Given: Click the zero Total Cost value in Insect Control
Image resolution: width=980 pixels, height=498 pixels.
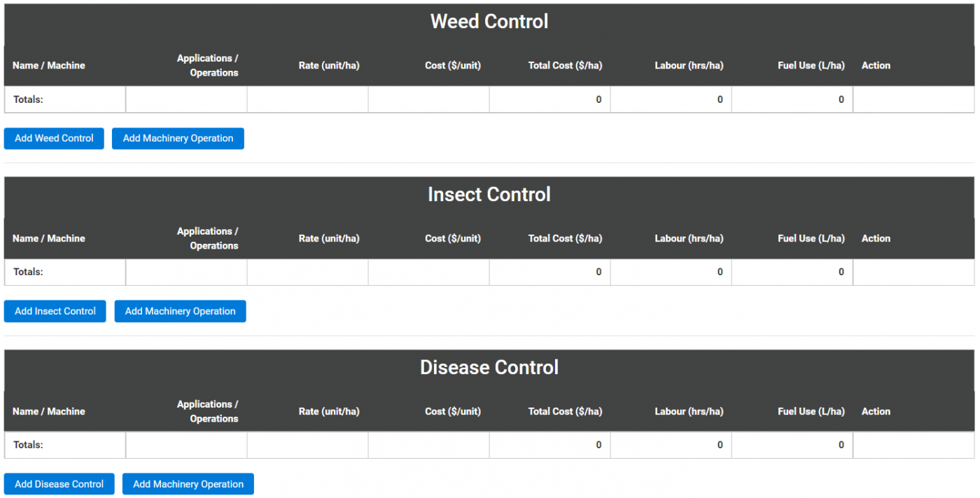Looking at the screenshot, I should (x=598, y=272).
